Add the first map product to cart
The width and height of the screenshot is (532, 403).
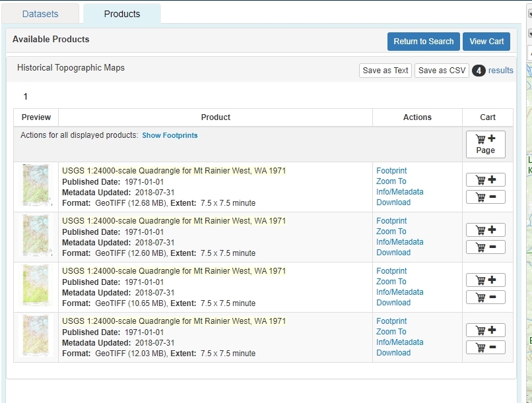tap(485, 179)
